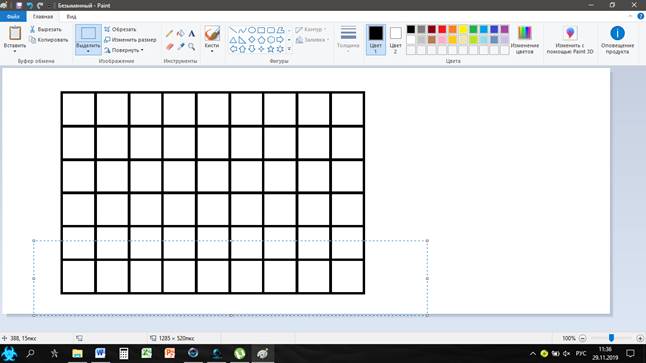Open Word from the taskbar
Viewport: 646px width, 363px height.
(x=100, y=353)
